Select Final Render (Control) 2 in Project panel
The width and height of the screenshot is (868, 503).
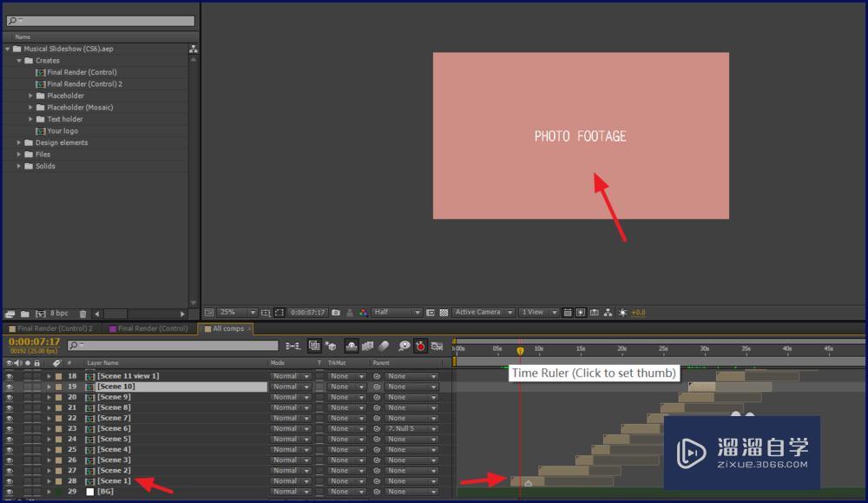(x=85, y=84)
